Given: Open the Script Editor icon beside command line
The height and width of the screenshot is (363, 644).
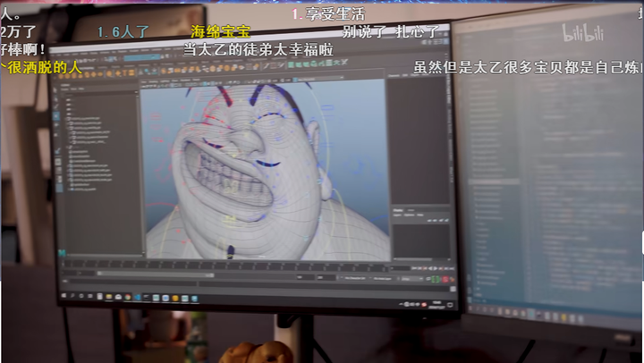Looking at the screenshot, I should point(453,289).
